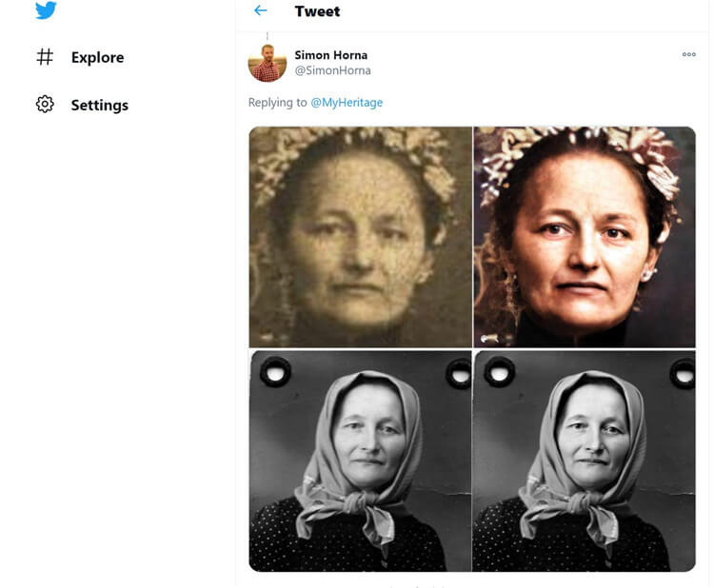The width and height of the screenshot is (714, 588).
Task: Go back using the arrow icon
Action: tap(260, 11)
